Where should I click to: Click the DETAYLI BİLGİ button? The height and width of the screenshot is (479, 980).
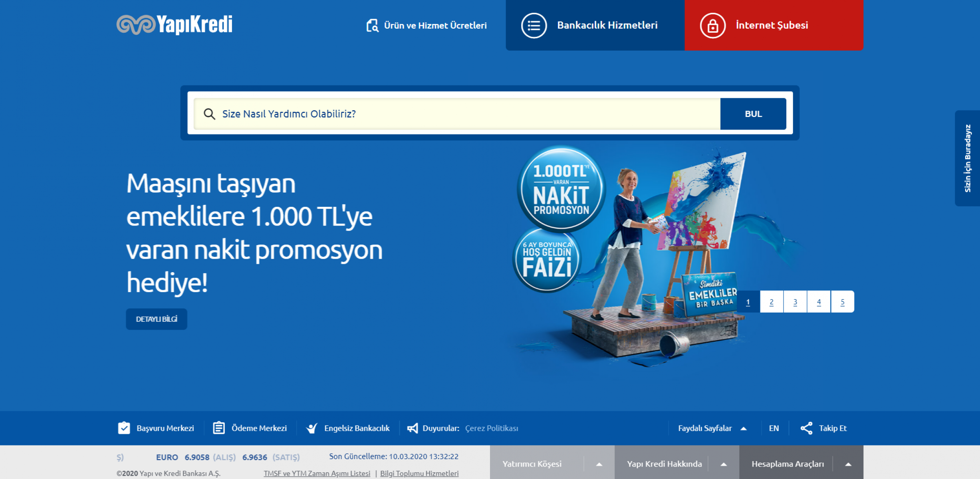[157, 319]
